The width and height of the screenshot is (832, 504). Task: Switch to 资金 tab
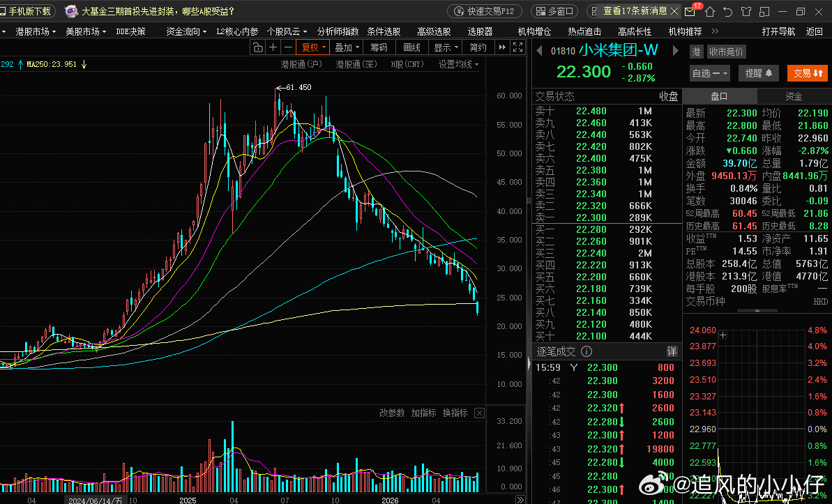(794, 96)
